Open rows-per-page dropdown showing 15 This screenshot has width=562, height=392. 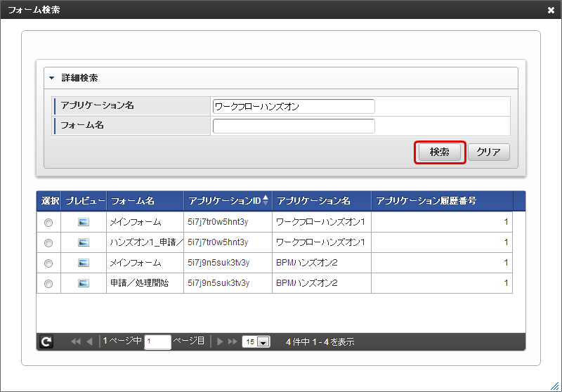[256, 342]
